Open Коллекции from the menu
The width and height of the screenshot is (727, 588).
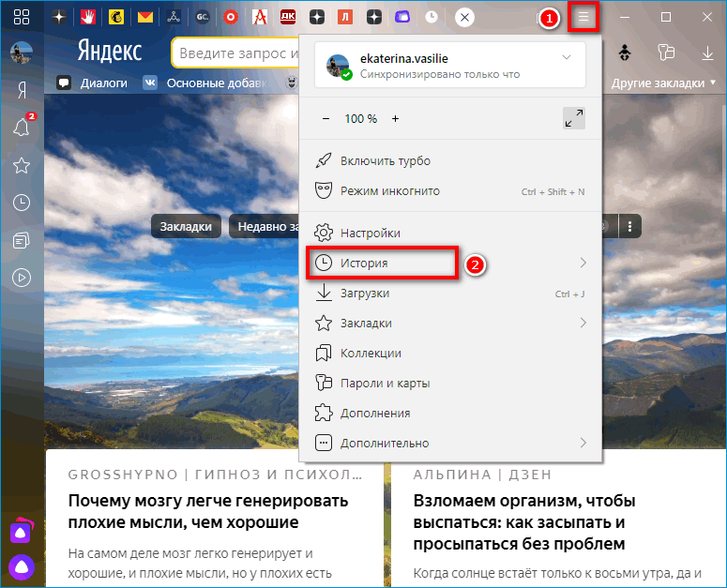(450, 353)
